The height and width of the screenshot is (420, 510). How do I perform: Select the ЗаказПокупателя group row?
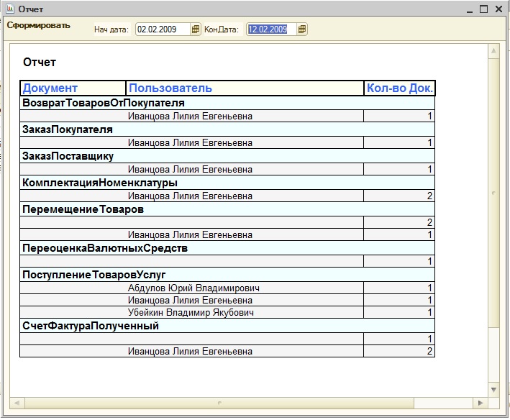[227, 129]
